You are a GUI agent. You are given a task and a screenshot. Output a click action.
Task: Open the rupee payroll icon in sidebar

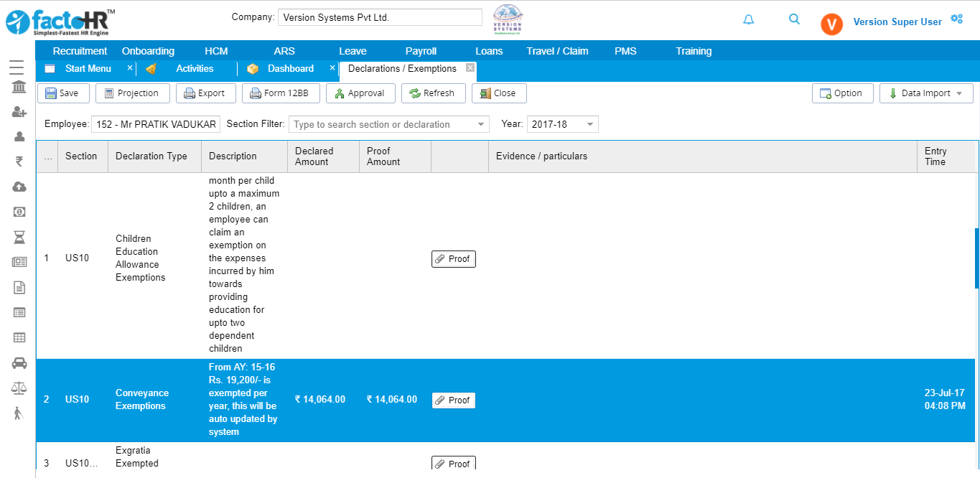pos(19,161)
